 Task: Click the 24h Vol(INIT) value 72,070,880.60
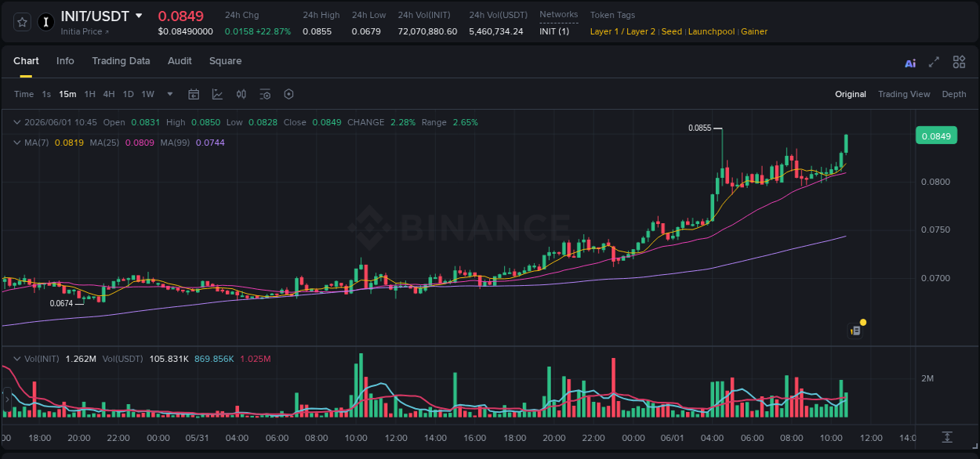pos(427,31)
